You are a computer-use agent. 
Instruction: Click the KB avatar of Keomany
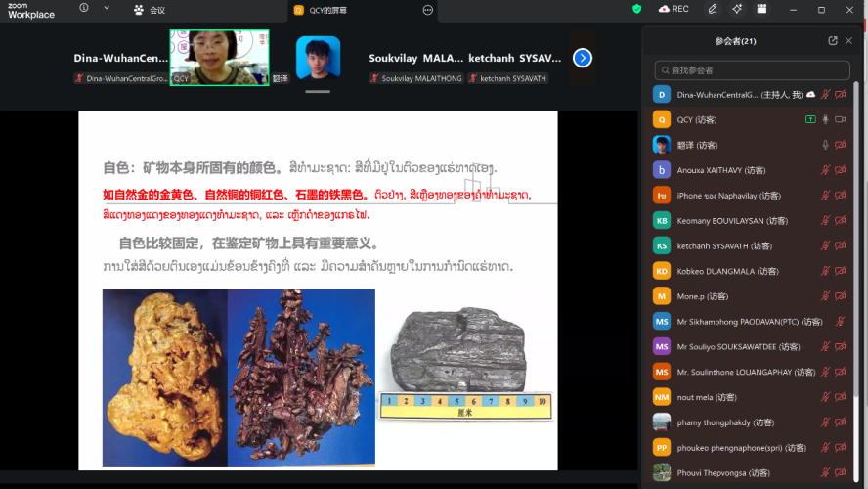tap(662, 220)
